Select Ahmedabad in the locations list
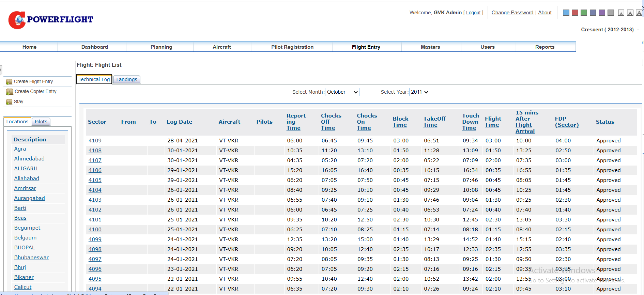The width and height of the screenshot is (644, 295). click(29, 159)
